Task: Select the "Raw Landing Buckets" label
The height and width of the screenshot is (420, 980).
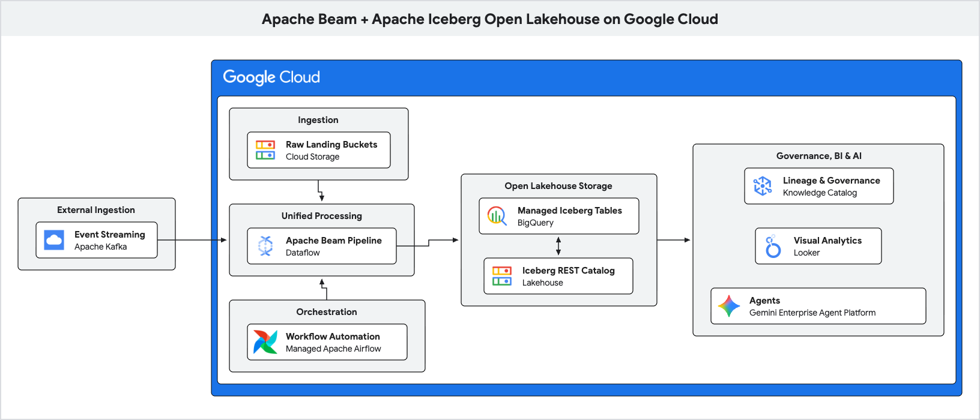Action: pyautogui.click(x=331, y=145)
